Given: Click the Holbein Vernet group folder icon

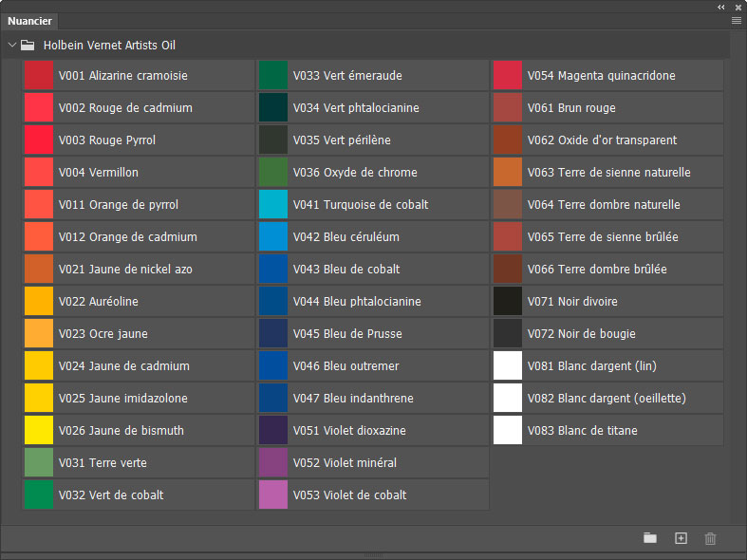Looking at the screenshot, I should pyautogui.click(x=28, y=45).
